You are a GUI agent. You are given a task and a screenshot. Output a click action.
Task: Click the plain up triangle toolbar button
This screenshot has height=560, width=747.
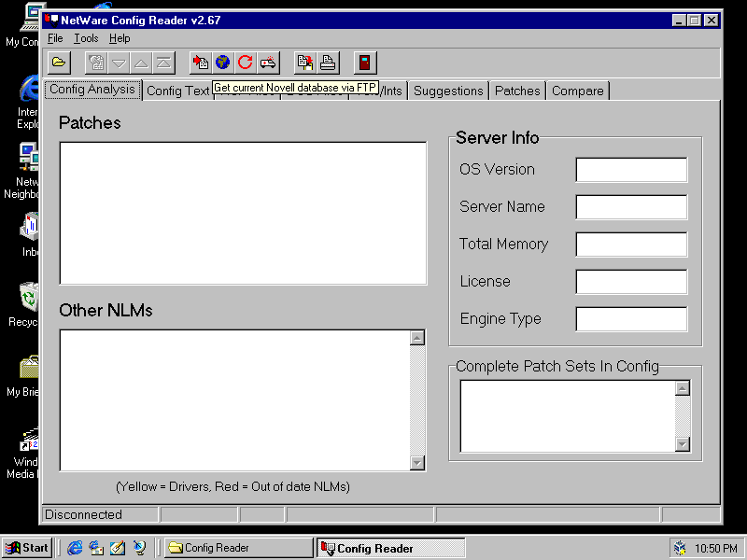coord(141,63)
